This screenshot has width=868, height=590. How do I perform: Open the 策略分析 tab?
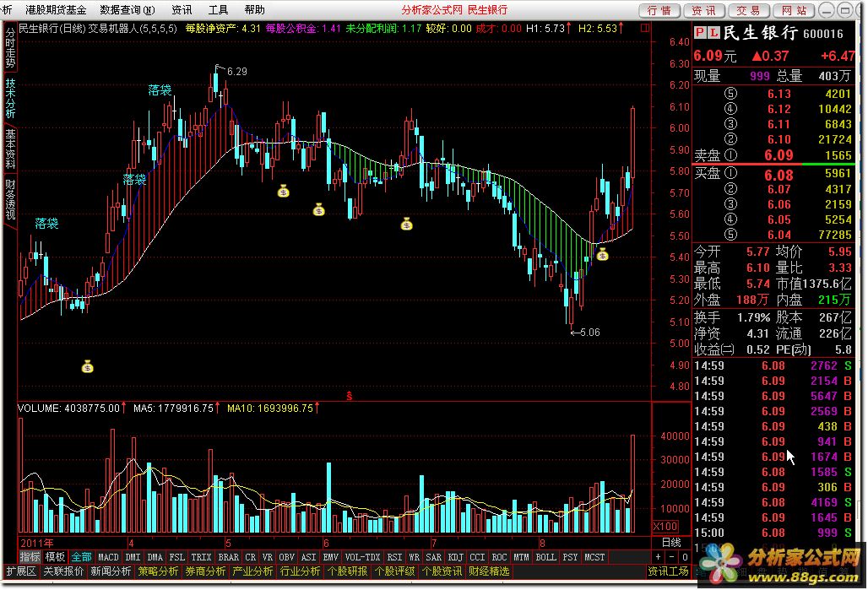(x=158, y=571)
